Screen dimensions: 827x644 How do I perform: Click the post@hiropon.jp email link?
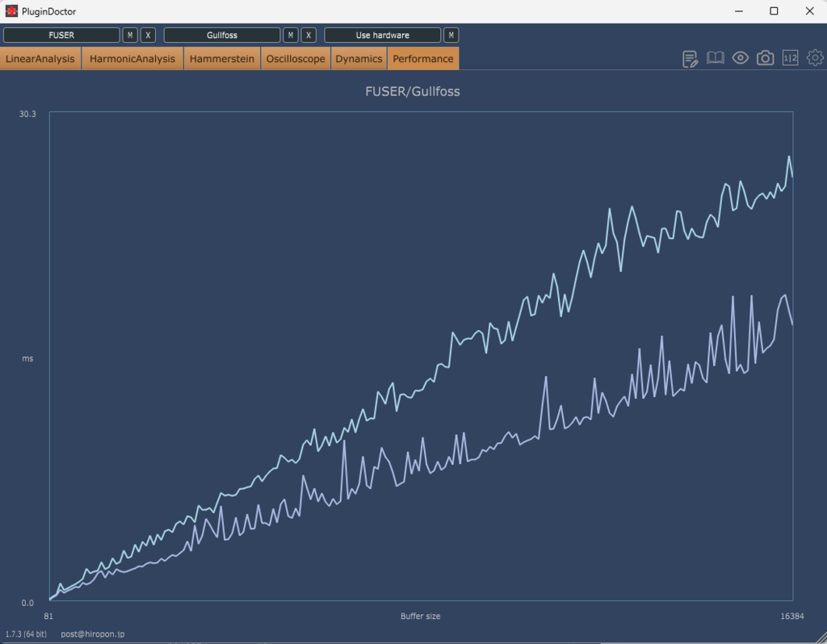(x=93, y=634)
